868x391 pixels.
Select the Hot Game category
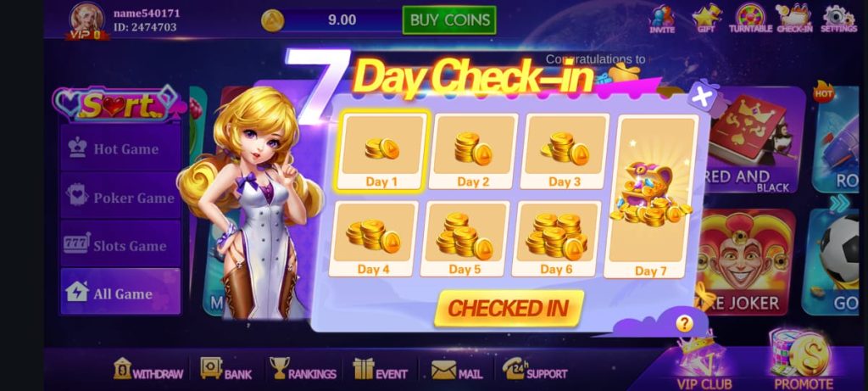[120, 148]
